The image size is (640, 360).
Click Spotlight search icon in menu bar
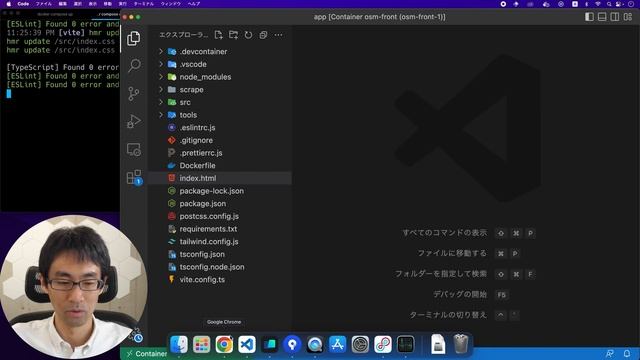click(609, 4)
